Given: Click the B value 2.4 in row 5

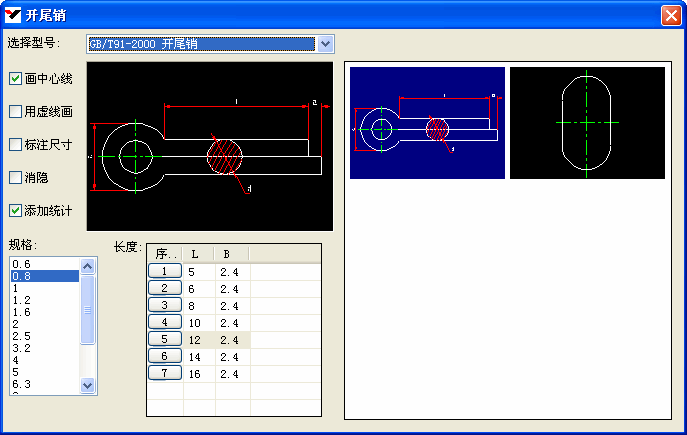Looking at the screenshot, I should (x=233, y=340).
